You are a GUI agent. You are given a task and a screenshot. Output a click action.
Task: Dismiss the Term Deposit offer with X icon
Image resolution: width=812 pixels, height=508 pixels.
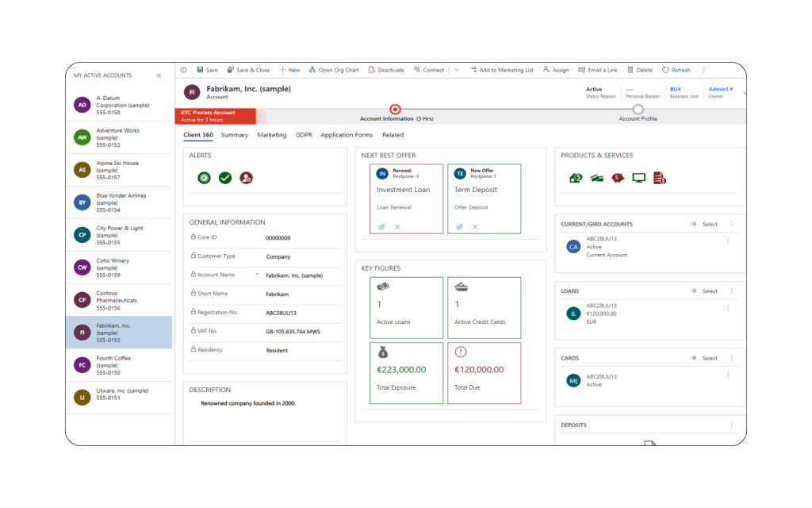[475, 226]
